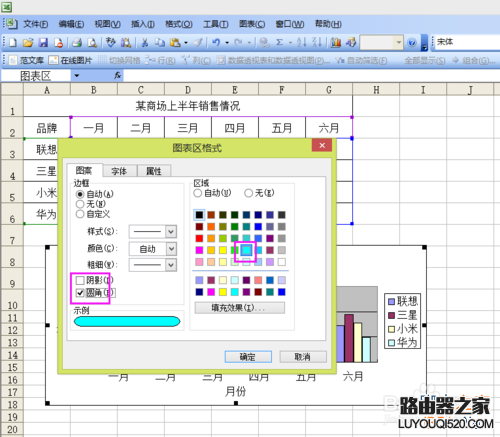Open the 工具 menu
Image resolution: width=500 pixels, height=437 pixels.
pos(216,24)
